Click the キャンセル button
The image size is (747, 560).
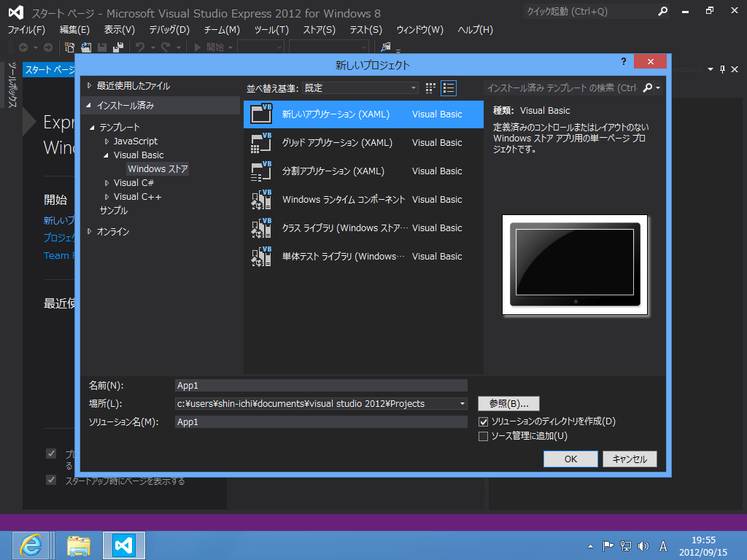[x=630, y=459]
